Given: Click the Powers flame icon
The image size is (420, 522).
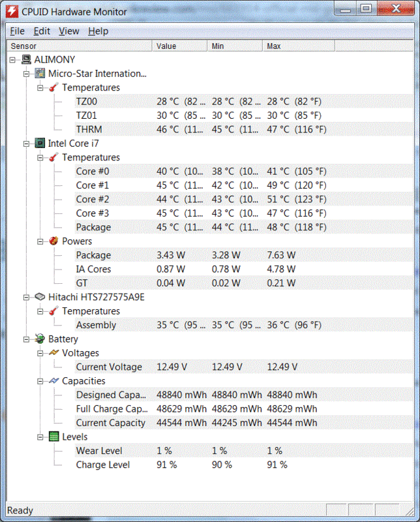Looking at the screenshot, I should 53,241.
